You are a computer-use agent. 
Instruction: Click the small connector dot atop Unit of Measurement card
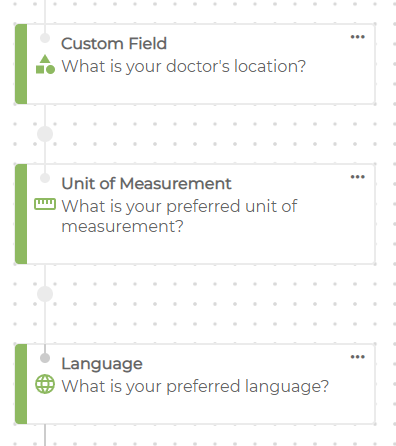(x=45, y=178)
